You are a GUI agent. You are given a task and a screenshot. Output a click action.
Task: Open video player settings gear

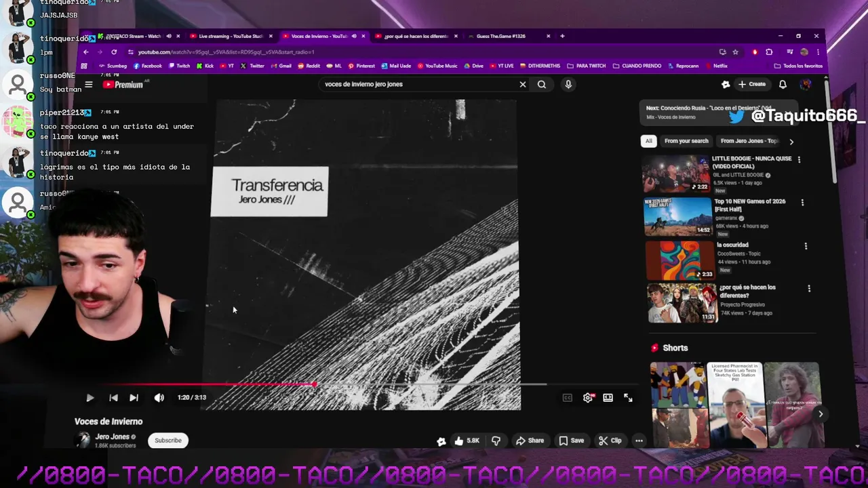point(588,398)
